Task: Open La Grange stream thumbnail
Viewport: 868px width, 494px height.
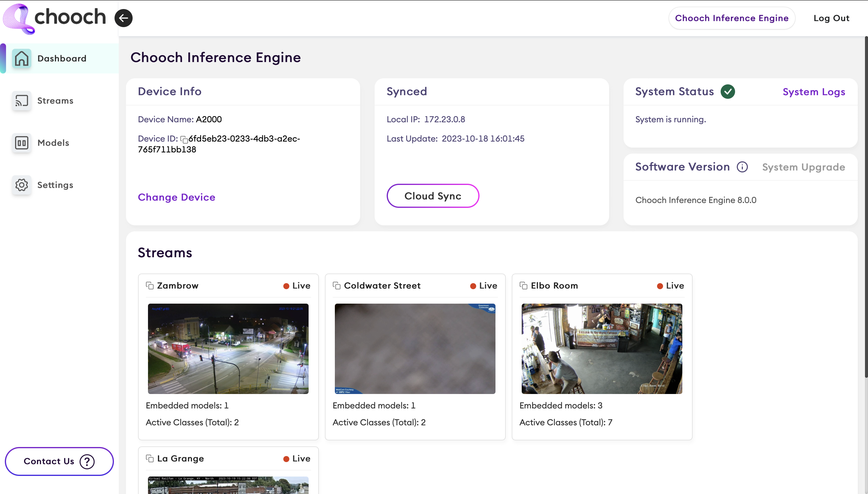Action: [x=228, y=485]
